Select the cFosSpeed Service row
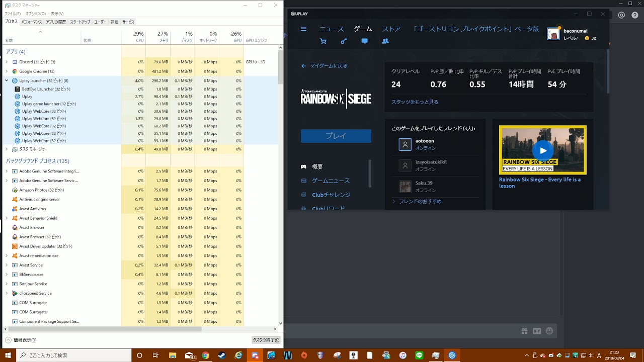Viewport: 644px width, 362px height. coord(141,293)
